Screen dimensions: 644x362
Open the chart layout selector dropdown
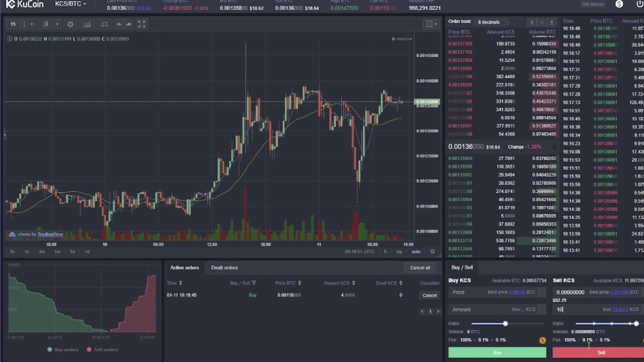[431, 24]
